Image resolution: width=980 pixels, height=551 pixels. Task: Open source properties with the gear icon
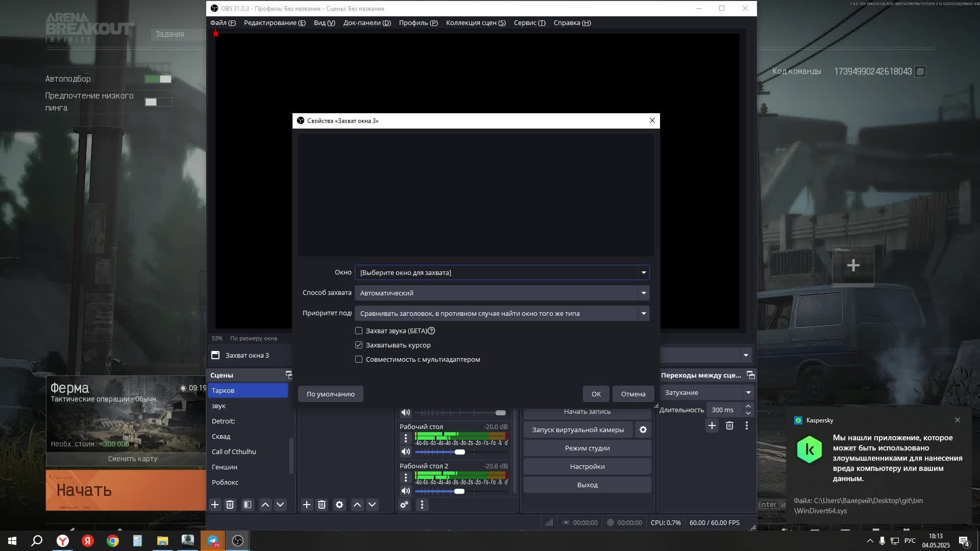tap(339, 505)
